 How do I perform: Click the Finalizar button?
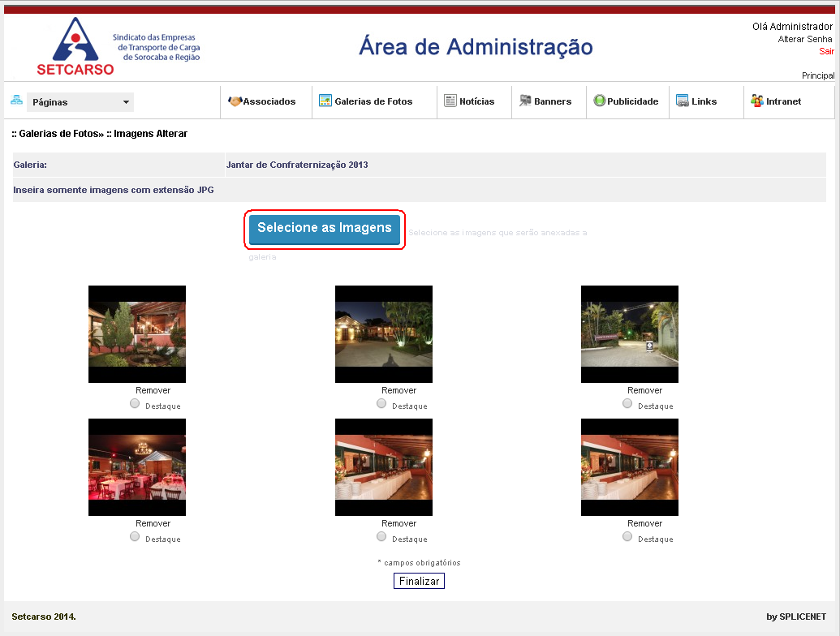point(419,581)
